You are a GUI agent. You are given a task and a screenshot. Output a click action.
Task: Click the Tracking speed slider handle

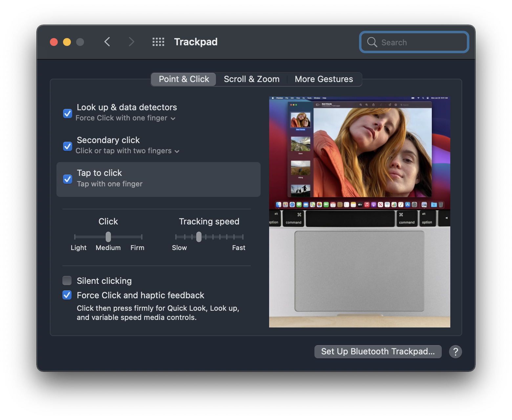[x=199, y=237]
